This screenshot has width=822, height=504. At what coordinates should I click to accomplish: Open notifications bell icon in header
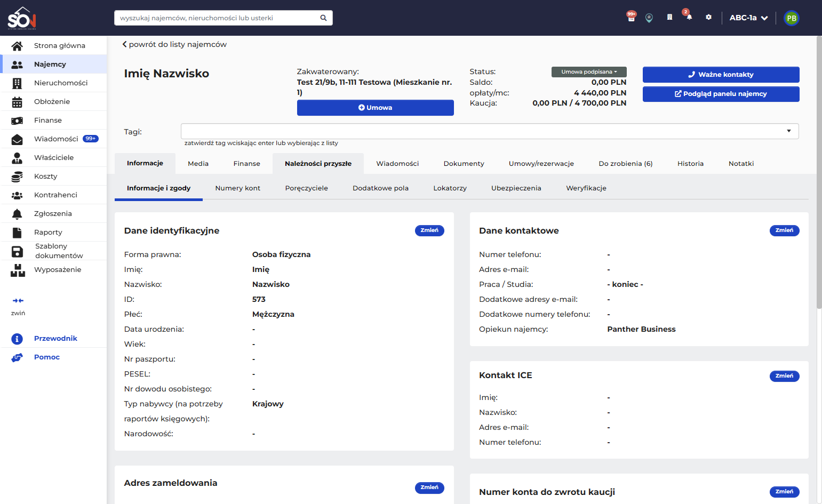[x=689, y=17]
